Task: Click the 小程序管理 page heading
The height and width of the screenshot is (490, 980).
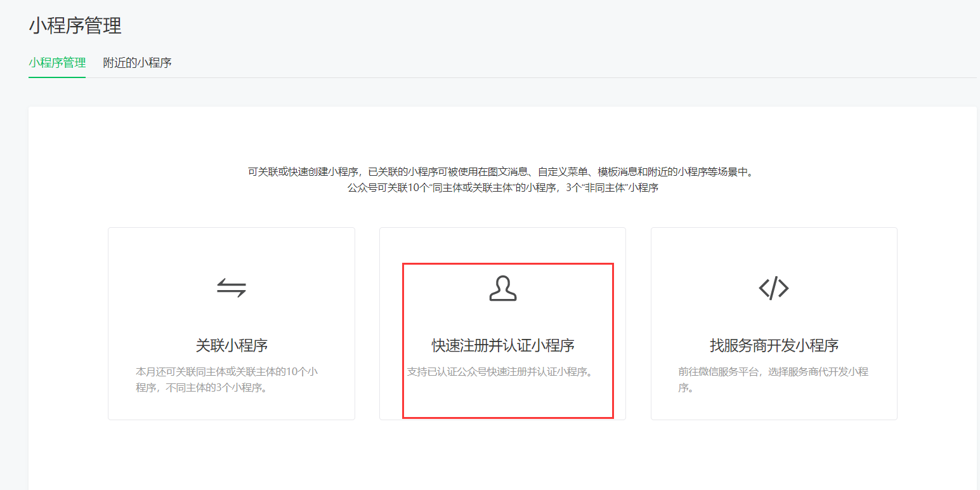Action: [75, 26]
